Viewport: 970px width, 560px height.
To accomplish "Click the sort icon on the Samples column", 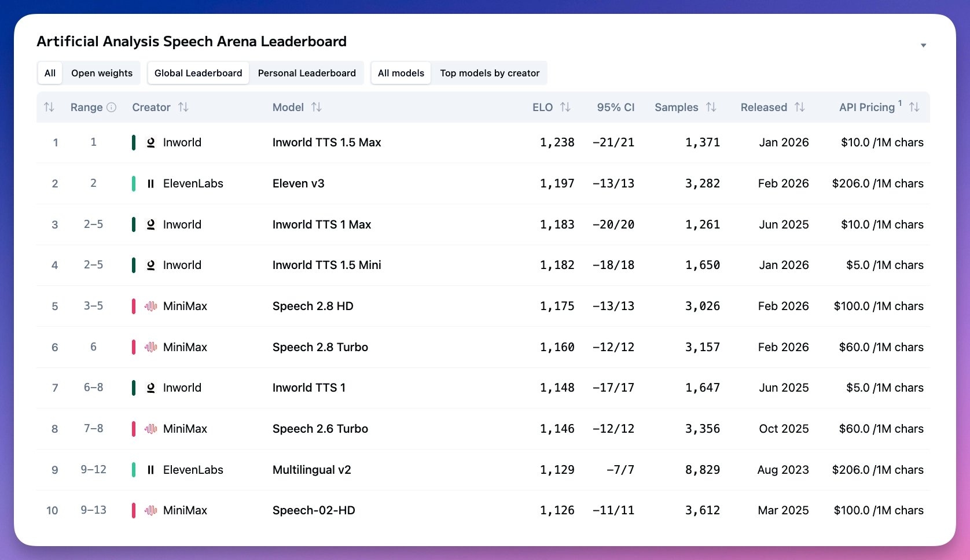I will [711, 107].
